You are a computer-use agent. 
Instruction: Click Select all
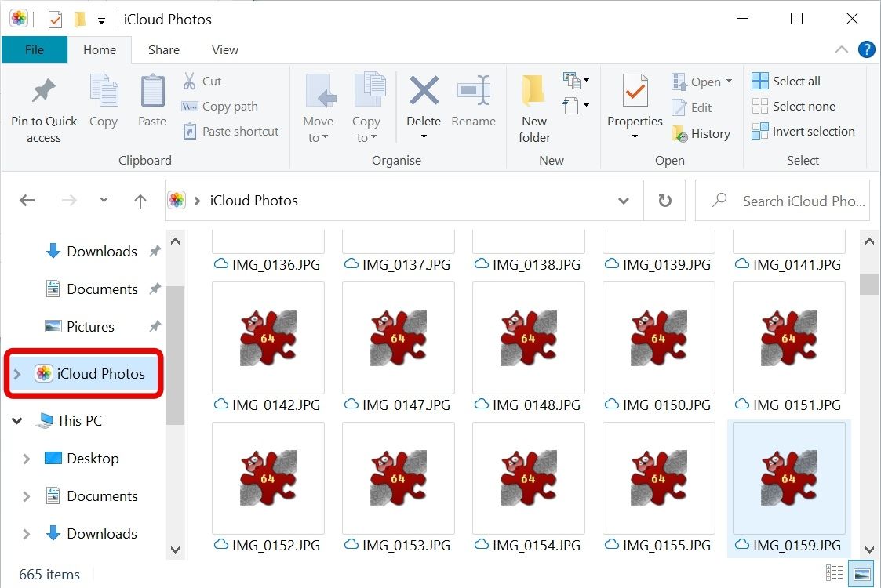(786, 81)
